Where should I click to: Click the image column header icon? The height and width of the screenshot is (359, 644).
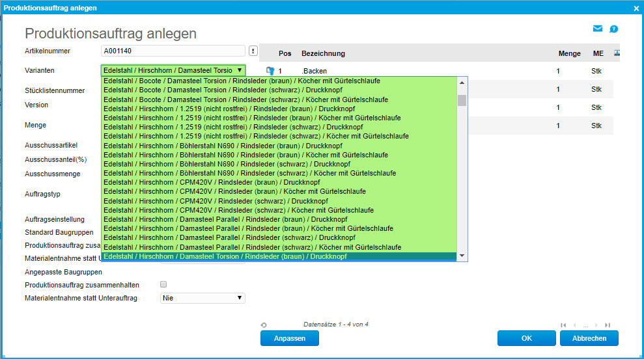pos(616,53)
